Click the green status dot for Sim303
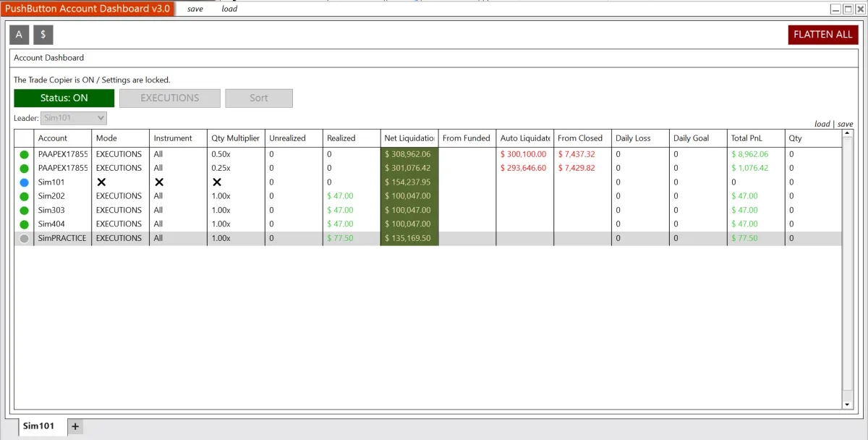Image resolution: width=868 pixels, height=440 pixels. coord(24,211)
